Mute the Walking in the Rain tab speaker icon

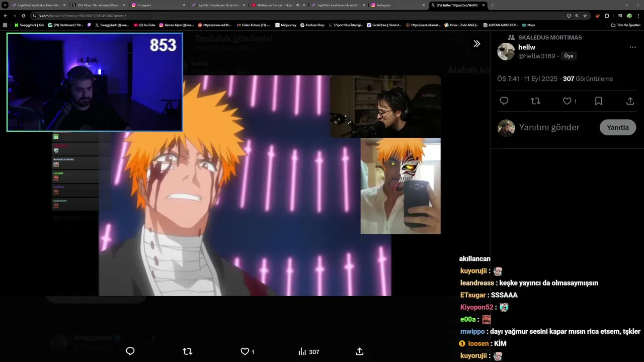click(x=298, y=5)
